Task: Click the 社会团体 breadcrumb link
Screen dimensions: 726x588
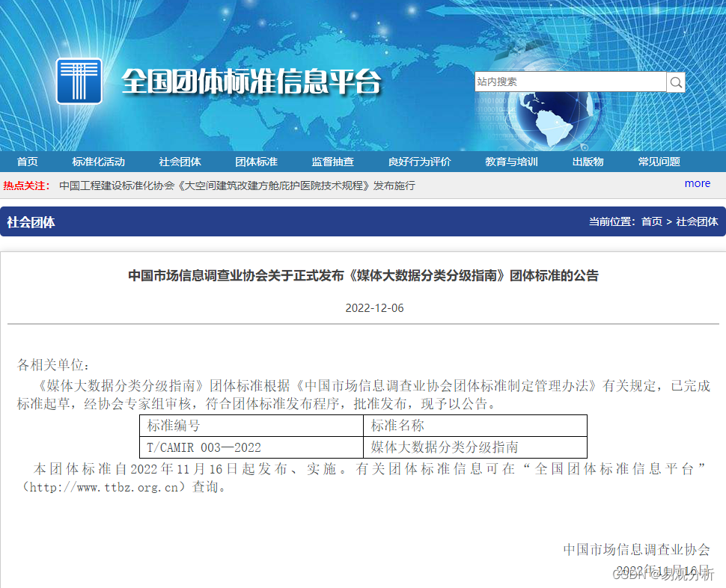Action: coord(697,221)
